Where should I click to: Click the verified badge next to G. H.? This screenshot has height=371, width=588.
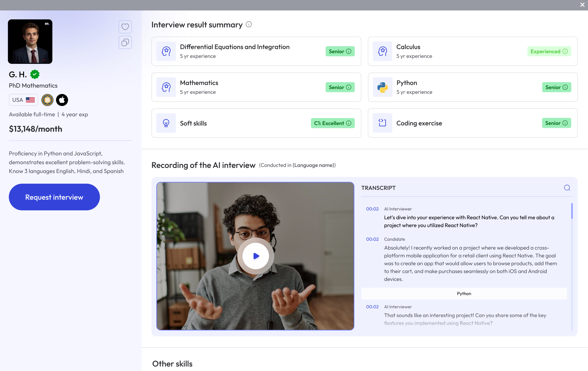35,74
